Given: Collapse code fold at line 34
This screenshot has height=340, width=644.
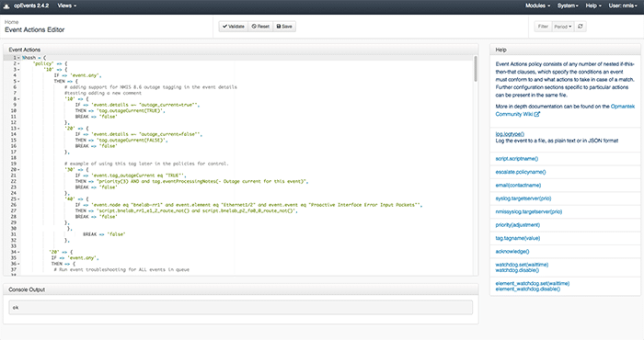Looking at the screenshot, I should [x=18, y=252].
